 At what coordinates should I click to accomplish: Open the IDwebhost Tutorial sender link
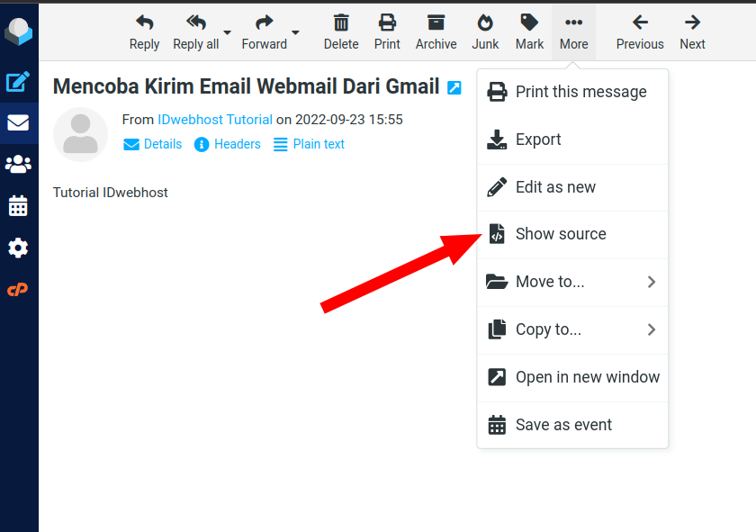pos(215,120)
